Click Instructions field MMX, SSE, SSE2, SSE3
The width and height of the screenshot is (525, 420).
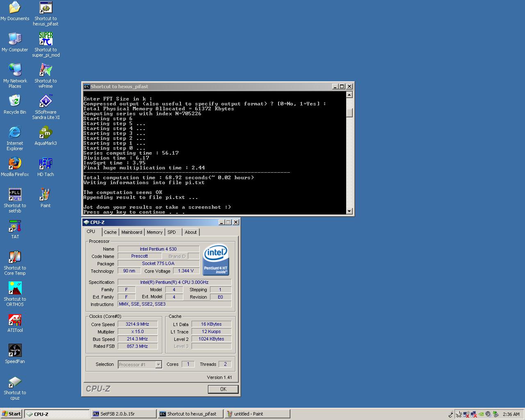click(174, 304)
